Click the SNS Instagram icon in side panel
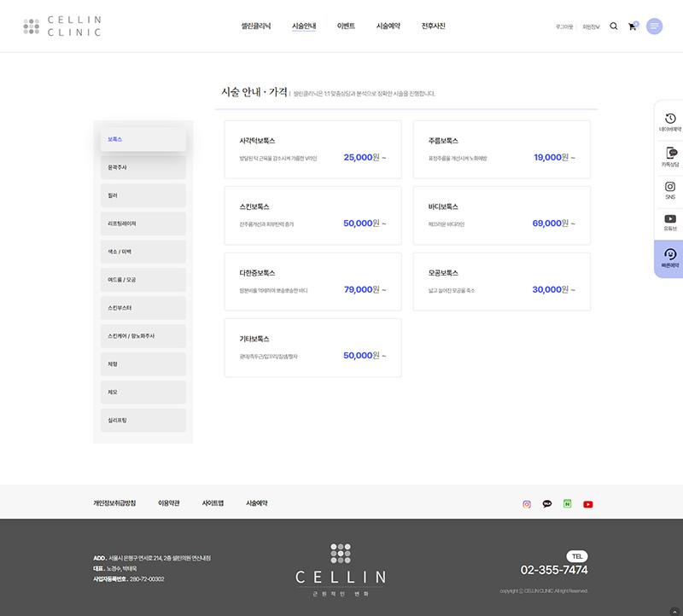This screenshot has height=616, width=683. click(670, 187)
